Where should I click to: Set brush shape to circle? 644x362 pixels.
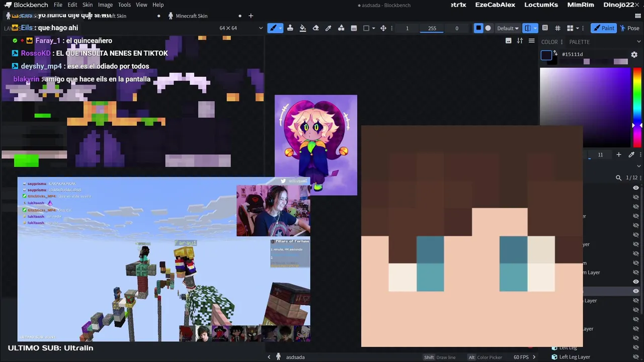click(488, 28)
